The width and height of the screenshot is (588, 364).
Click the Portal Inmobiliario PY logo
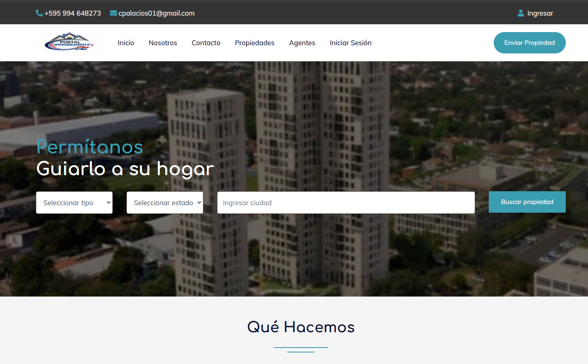pyautogui.click(x=69, y=42)
